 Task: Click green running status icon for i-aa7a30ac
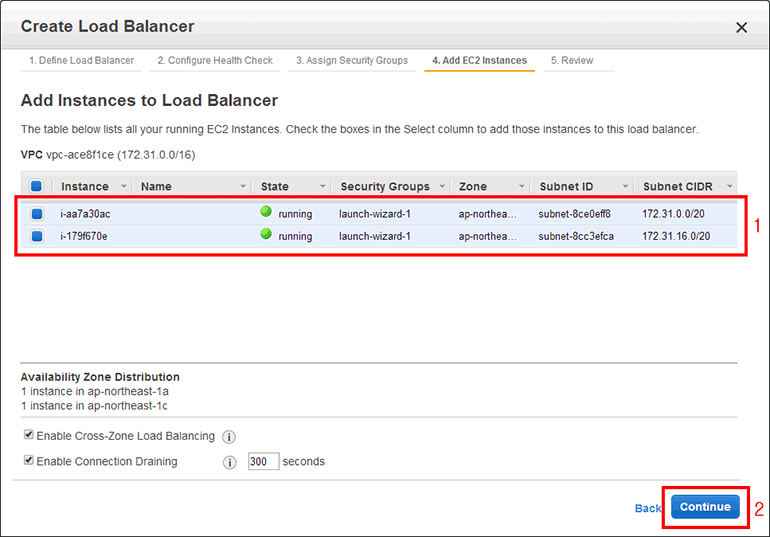[x=266, y=212]
